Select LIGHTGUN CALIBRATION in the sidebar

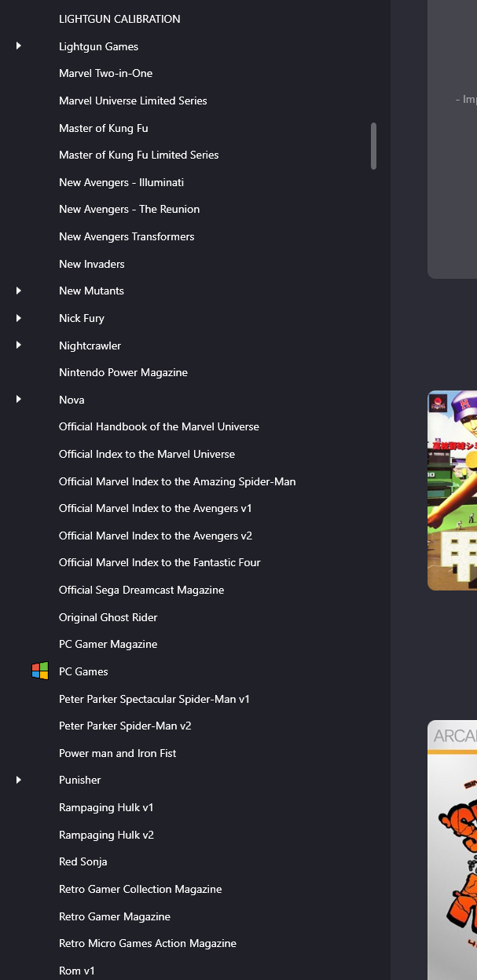click(x=119, y=19)
